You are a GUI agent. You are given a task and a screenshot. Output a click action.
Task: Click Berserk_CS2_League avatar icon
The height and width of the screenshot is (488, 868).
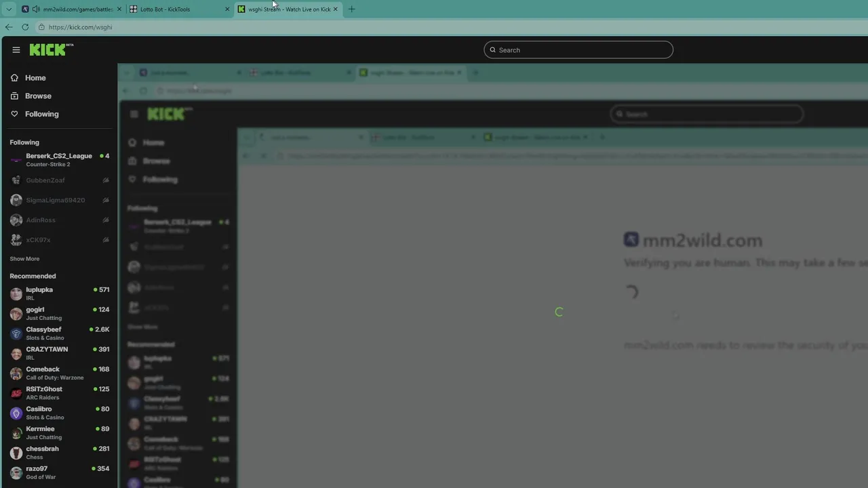tap(16, 160)
